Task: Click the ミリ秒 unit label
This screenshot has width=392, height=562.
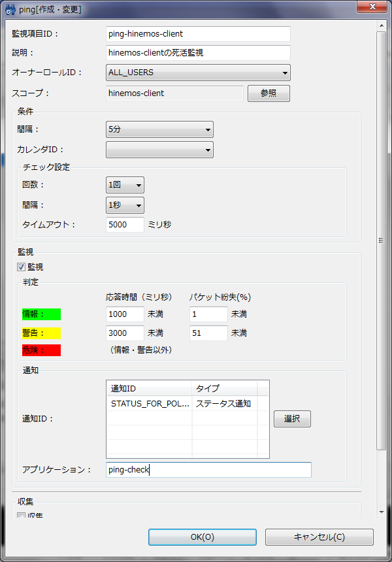Action: [159, 225]
